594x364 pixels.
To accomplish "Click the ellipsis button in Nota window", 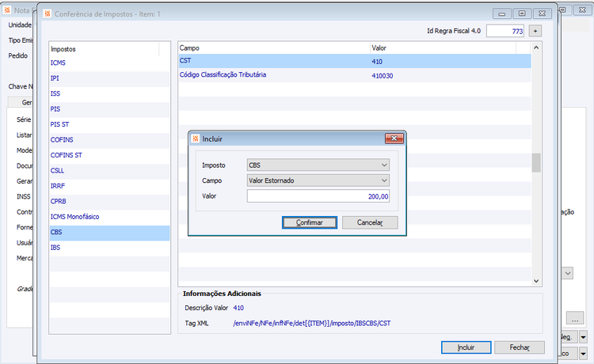I will 575,318.
